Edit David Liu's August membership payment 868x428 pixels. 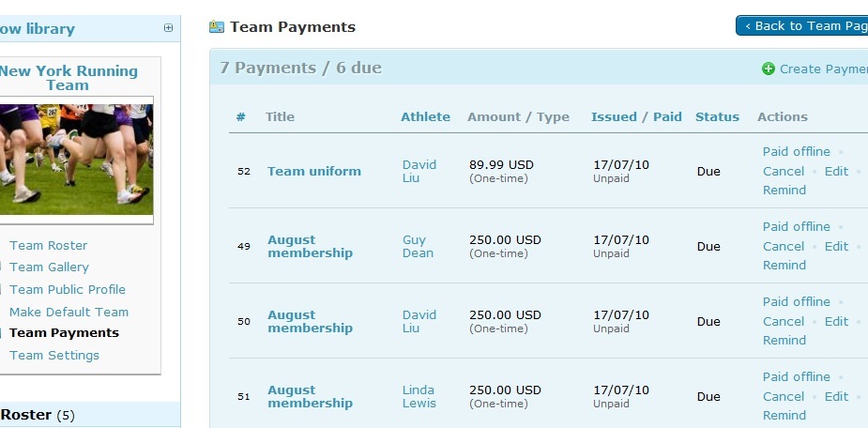point(836,322)
